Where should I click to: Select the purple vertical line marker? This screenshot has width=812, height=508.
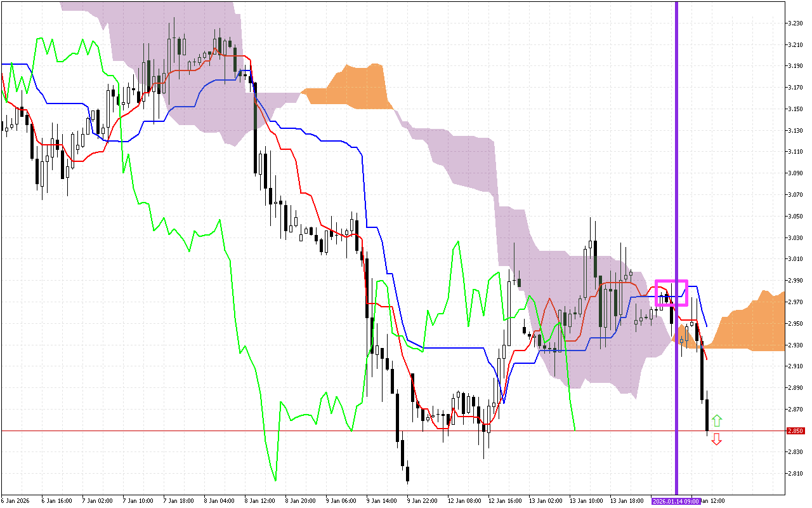pos(676,190)
